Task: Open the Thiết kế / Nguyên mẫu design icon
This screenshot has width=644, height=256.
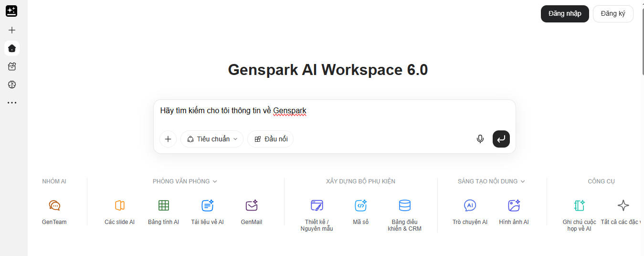Action: coord(317,206)
